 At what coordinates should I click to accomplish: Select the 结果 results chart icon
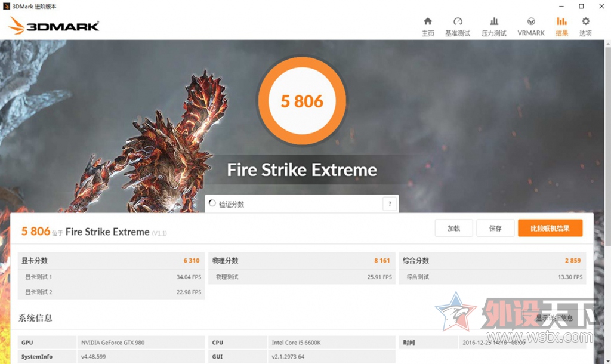(561, 21)
